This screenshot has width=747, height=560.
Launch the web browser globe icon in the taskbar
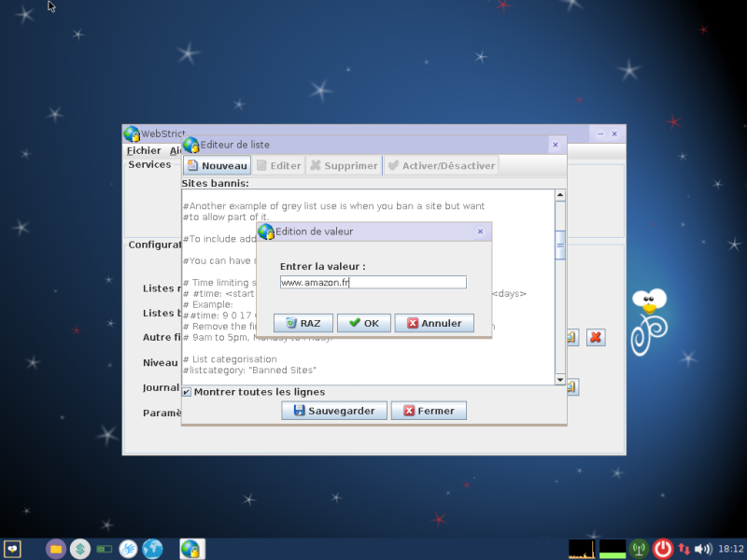[x=152, y=549]
